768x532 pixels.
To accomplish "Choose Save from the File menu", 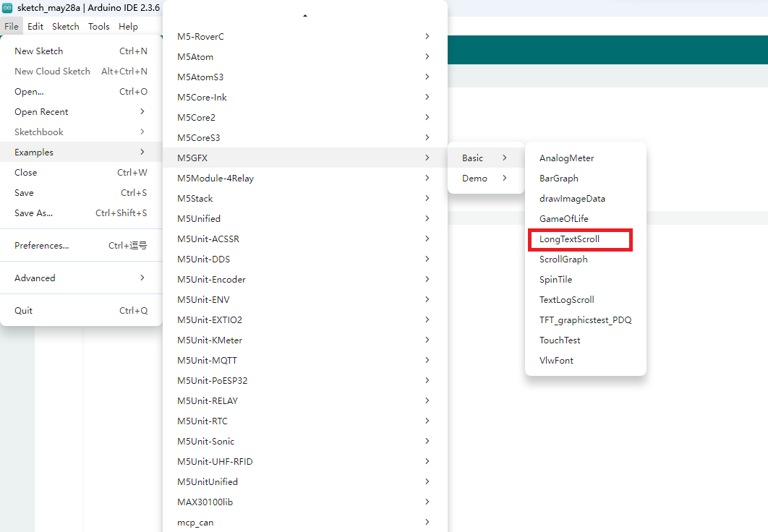I will point(81,193).
